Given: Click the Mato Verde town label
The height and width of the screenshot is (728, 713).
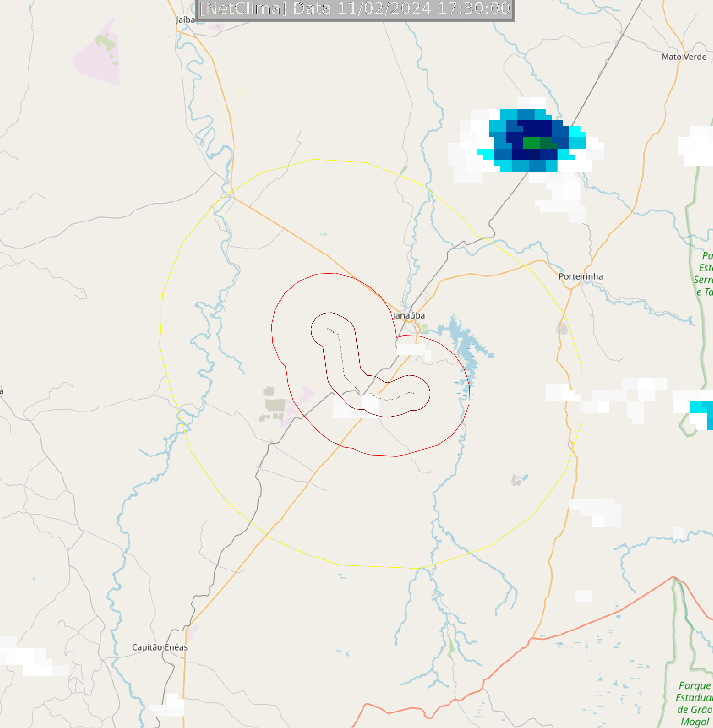Looking at the screenshot, I should 684,57.
